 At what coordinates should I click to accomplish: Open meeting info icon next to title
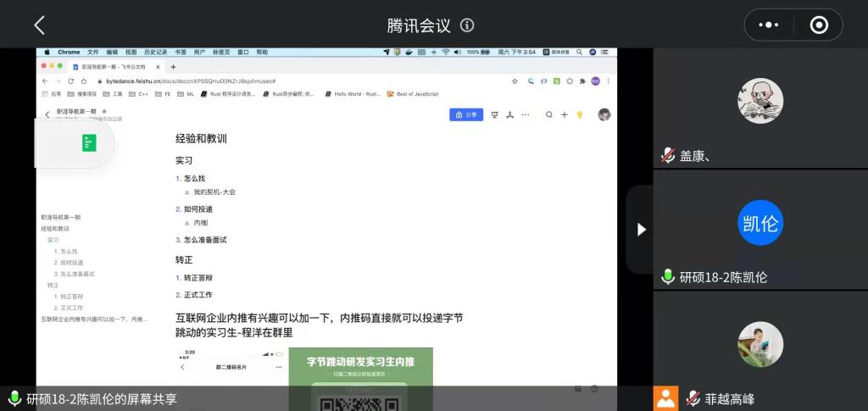click(x=467, y=25)
